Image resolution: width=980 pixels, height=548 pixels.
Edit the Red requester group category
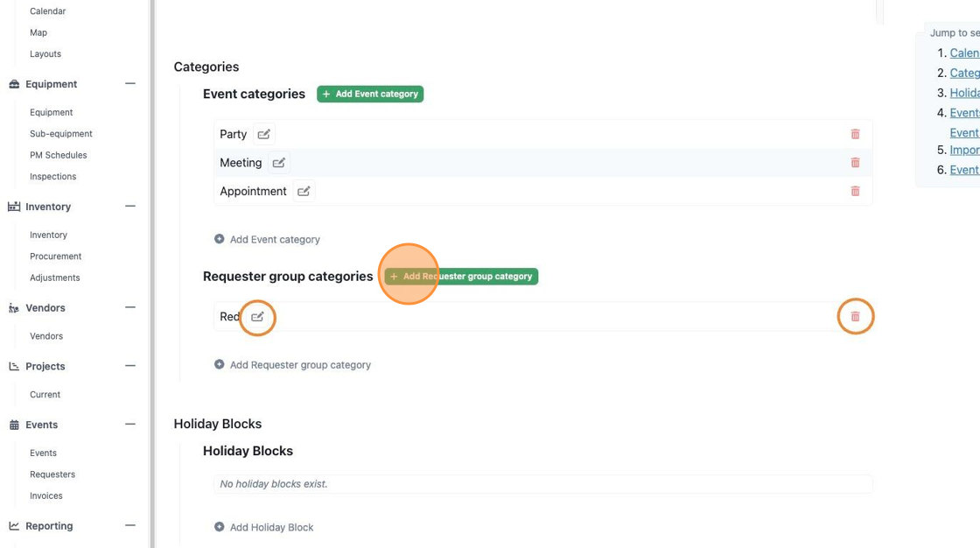257,317
